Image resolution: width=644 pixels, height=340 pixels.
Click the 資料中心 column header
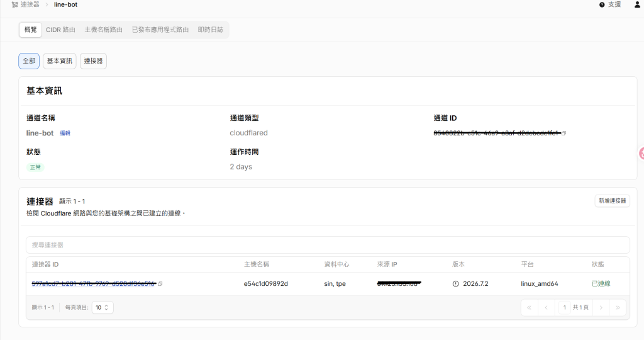336,264
